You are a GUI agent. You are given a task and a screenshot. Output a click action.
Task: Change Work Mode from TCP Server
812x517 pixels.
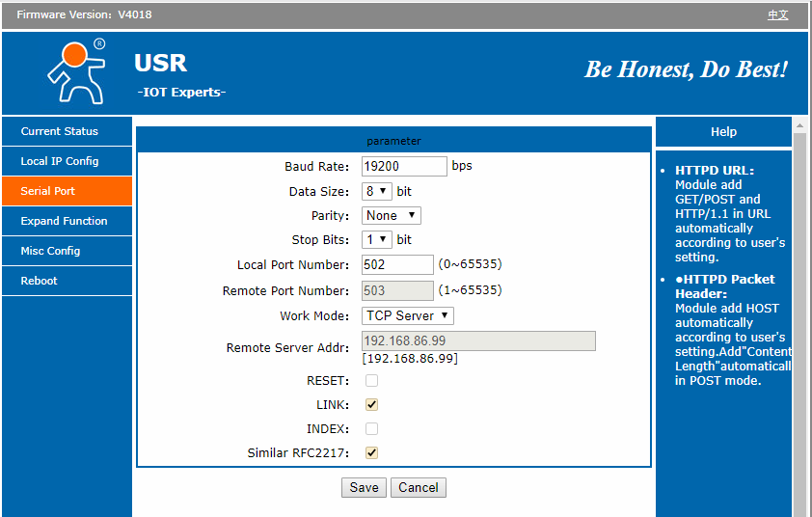[x=408, y=315]
